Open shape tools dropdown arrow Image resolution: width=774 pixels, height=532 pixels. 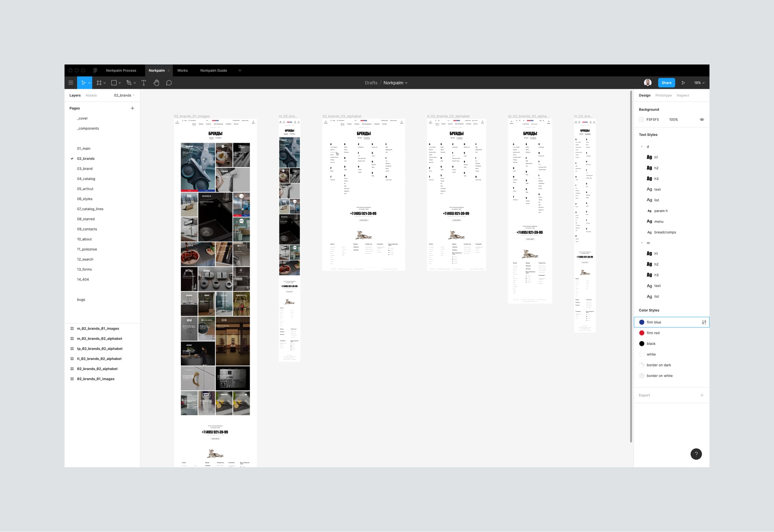(x=119, y=83)
